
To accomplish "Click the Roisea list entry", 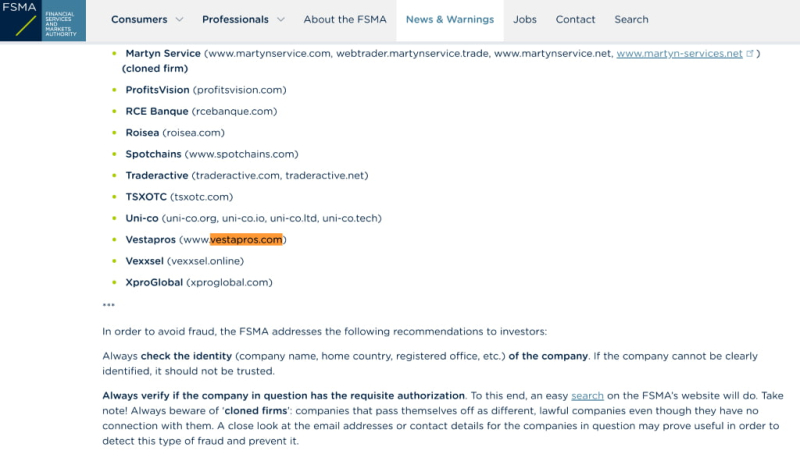I will [x=175, y=133].
